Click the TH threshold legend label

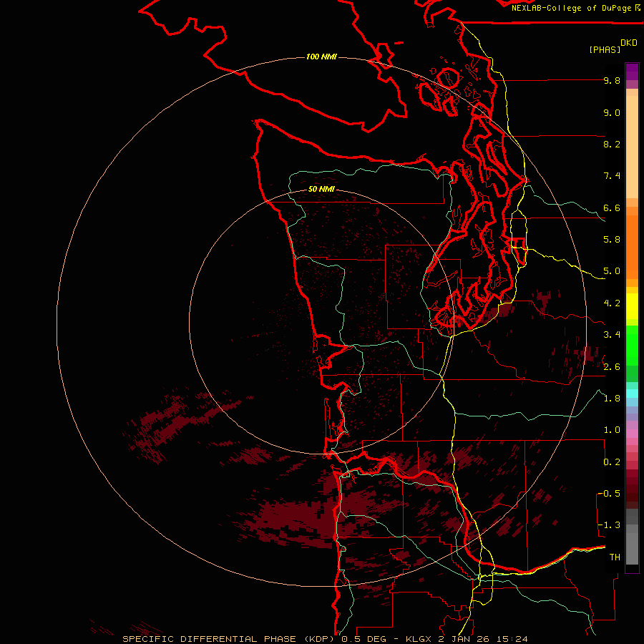[x=615, y=557]
